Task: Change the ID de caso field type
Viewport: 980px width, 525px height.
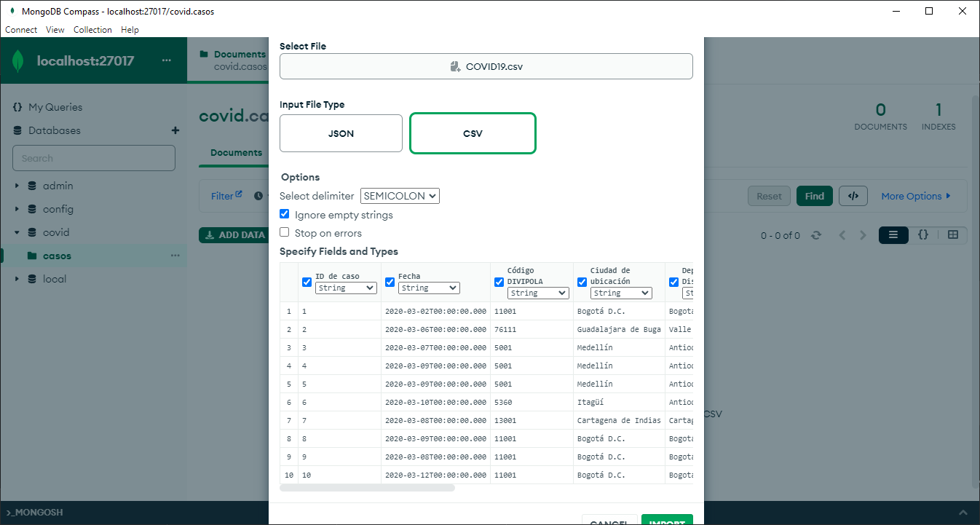Action: [x=345, y=288]
